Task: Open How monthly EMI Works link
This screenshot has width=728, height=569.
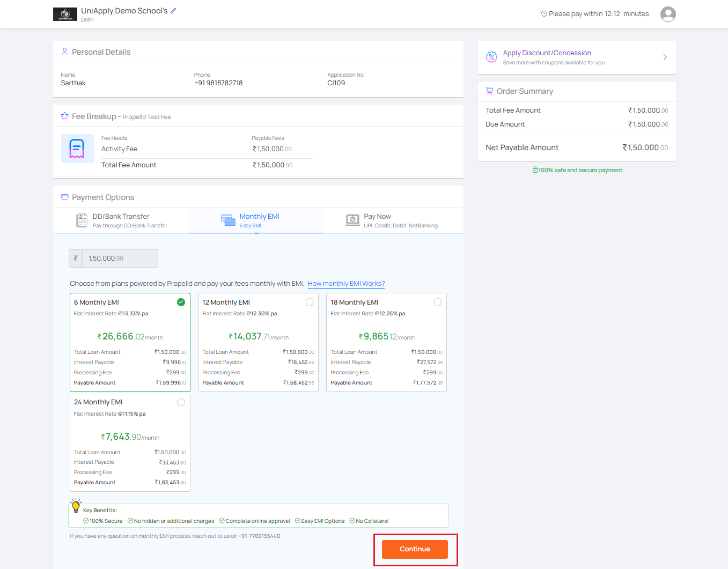Action: 346,284
